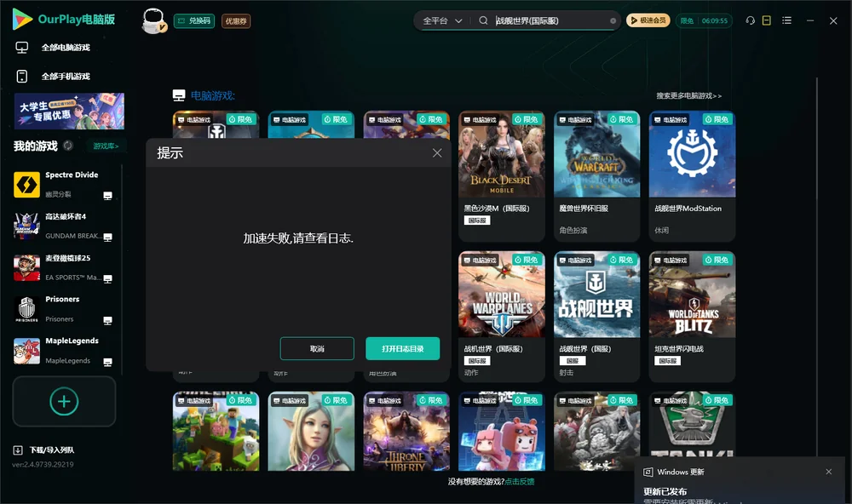Open the 游戏库> link

[x=106, y=146]
